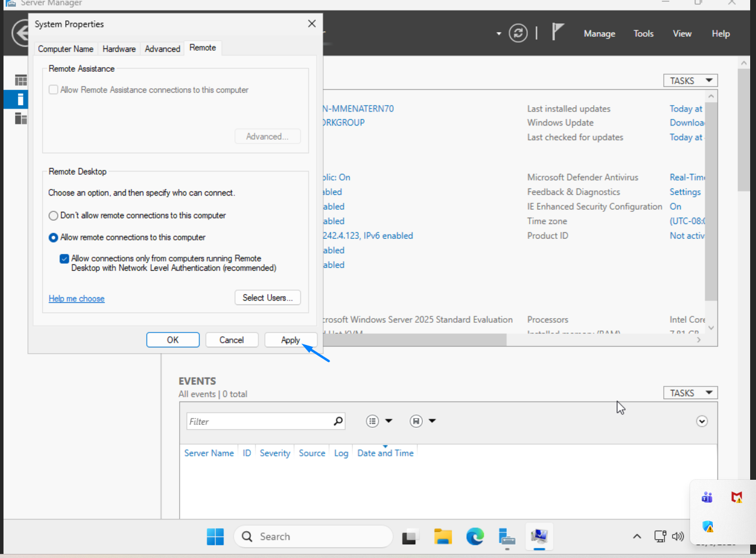Image resolution: width=756 pixels, height=558 pixels.
Task: Select the Local Server icon in the sidebar
Action: click(20, 99)
